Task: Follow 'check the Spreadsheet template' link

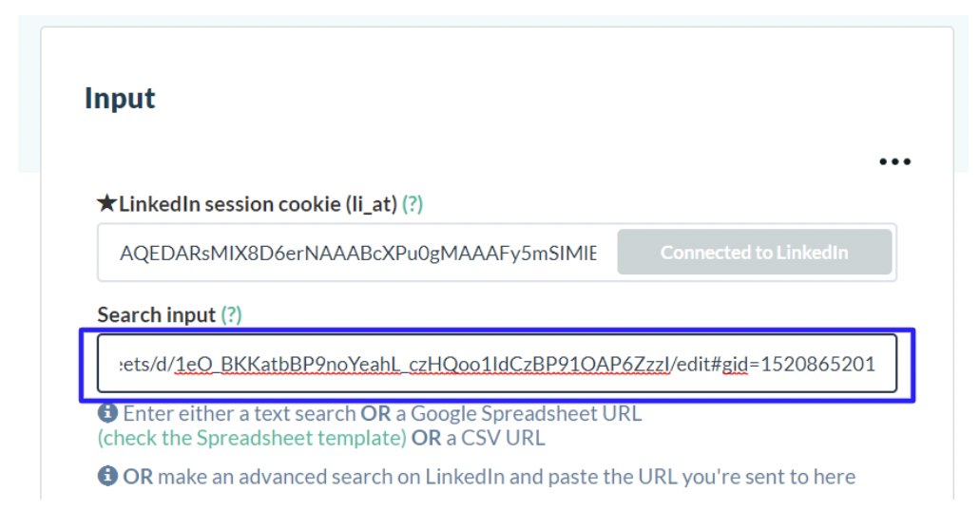Action: [253, 438]
